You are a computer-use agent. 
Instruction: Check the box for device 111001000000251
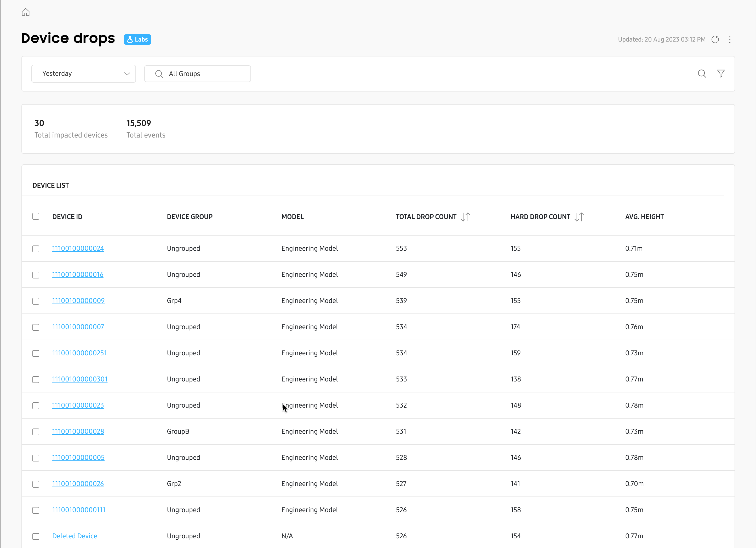pyautogui.click(x=36, y=353)
